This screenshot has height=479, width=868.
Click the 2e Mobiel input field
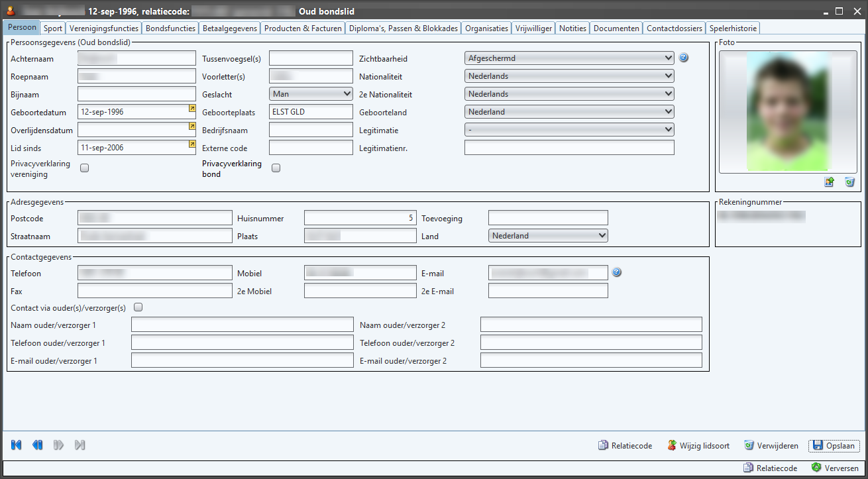[x=360, y=291]
